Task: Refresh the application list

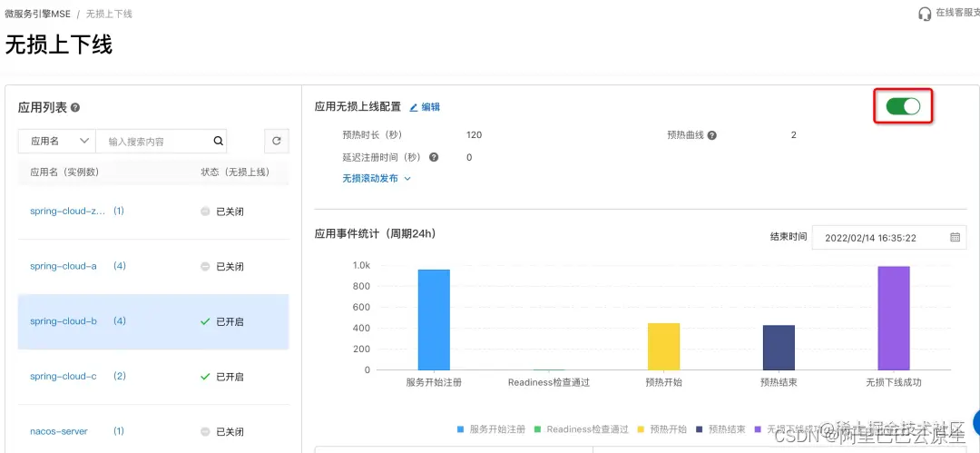Action: tap(276, 142)
